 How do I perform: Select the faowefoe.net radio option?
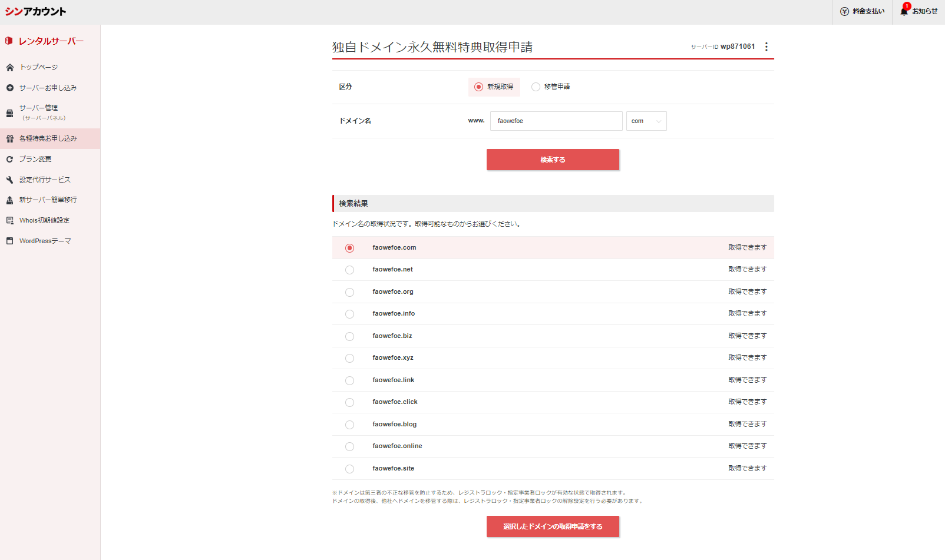(349, 270)
